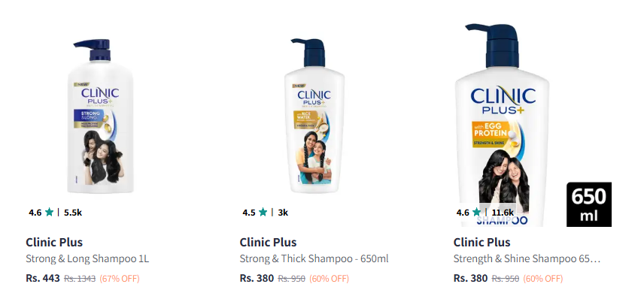Click the middle Clinic Plus brand name
Screen dimensions: 644x302
point(268,242)
